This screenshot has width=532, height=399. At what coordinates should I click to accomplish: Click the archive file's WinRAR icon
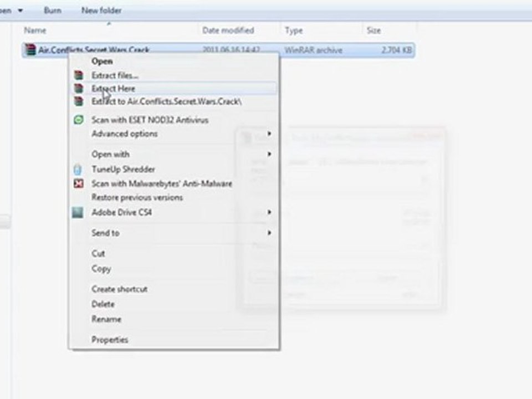pos(30,50)
